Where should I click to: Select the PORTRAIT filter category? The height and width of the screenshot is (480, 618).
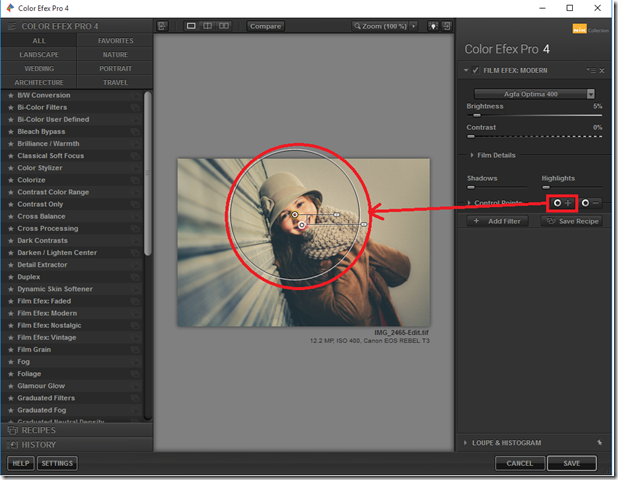point(115,69)
